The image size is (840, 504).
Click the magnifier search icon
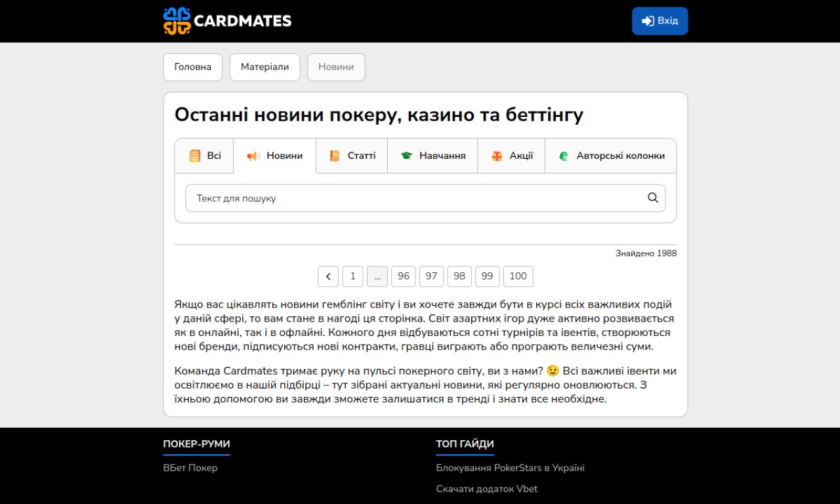pyautogui.click(x=652, y=198)
